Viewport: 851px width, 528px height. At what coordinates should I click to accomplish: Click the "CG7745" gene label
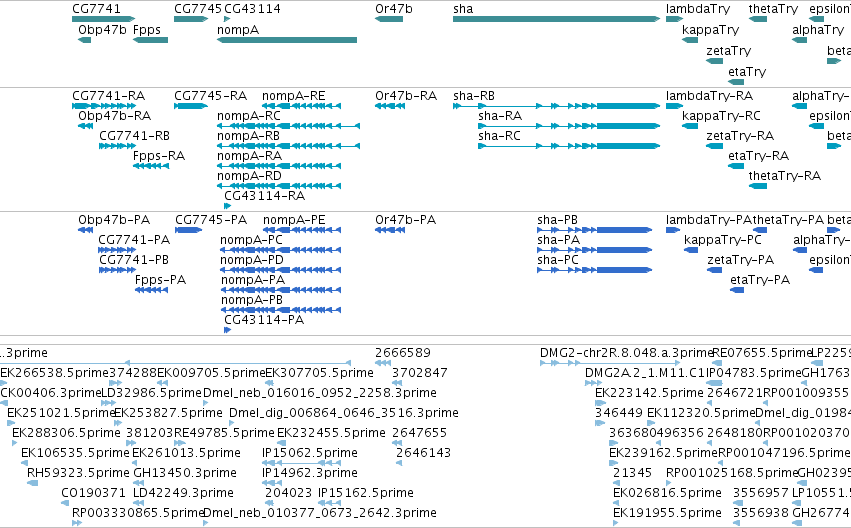point(198,9)
